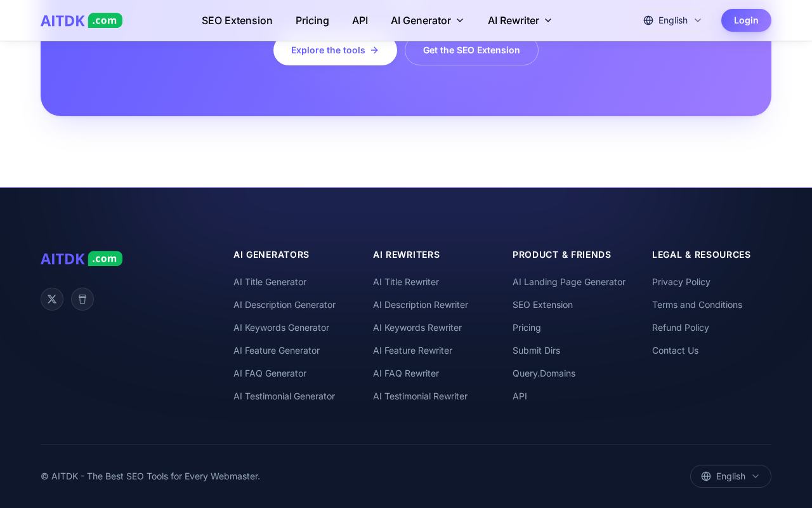Open the header English language chevron
This screenshot has height=508, width=812.
tap(698, 20)
